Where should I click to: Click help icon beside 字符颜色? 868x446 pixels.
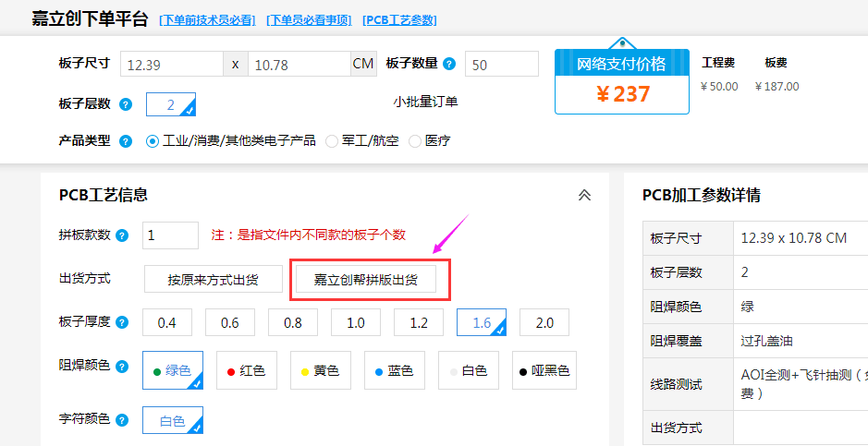point(122,419)
